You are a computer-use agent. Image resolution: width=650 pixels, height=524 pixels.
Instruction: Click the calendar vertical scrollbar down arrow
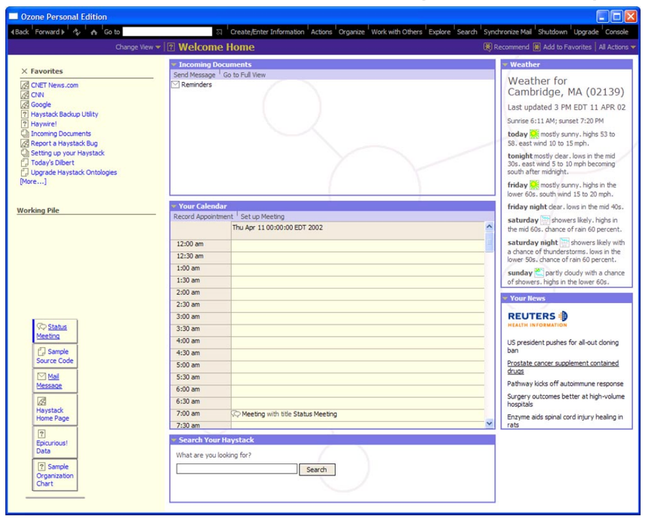coord(489,424)
